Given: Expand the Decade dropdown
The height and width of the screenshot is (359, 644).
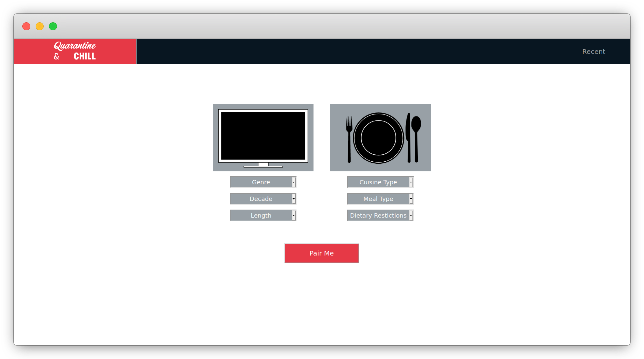Looking at the screenshot, I should (x=263, y=199).
